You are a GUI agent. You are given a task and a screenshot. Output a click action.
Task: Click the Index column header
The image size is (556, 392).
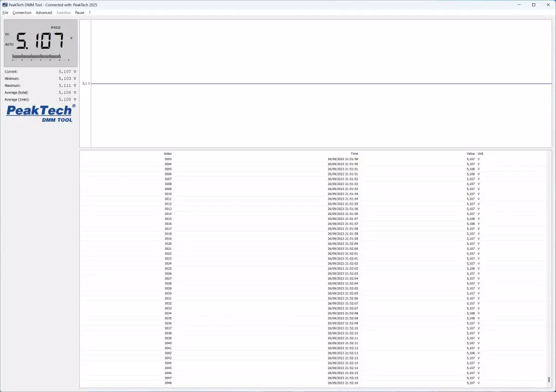click(168, 154)
